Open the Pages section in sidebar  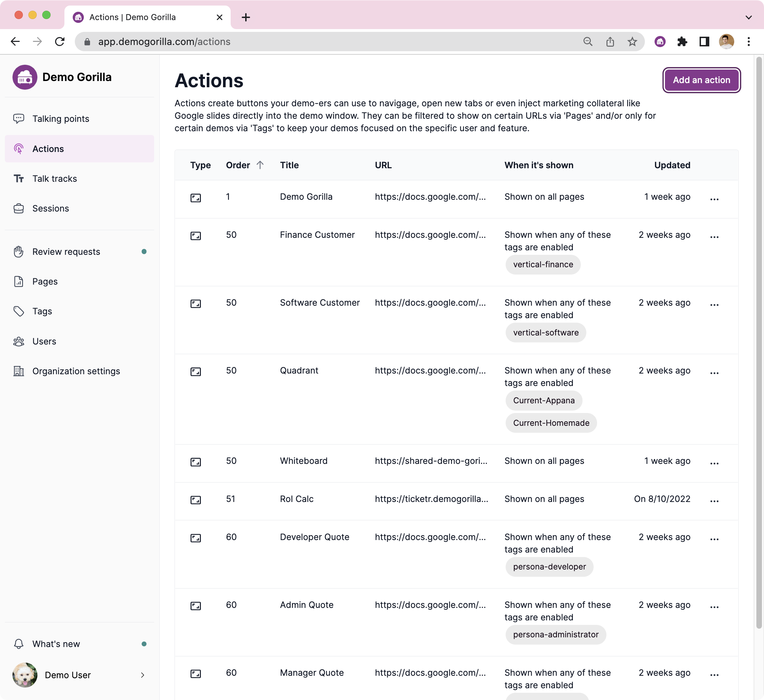45,282
